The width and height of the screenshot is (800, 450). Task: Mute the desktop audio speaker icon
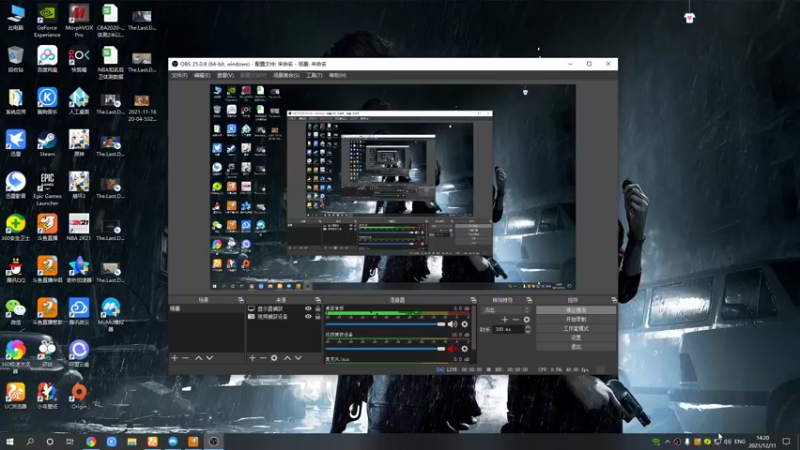pos(453,324)
